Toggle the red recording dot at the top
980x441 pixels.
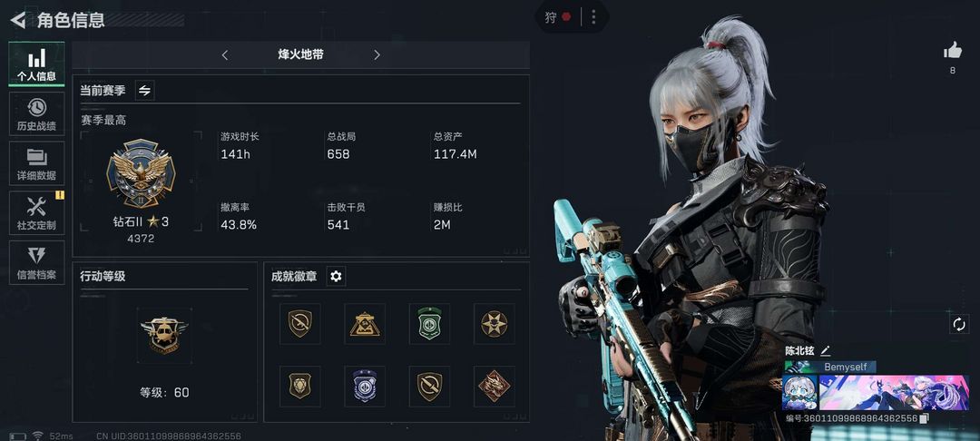coord(566,17)
